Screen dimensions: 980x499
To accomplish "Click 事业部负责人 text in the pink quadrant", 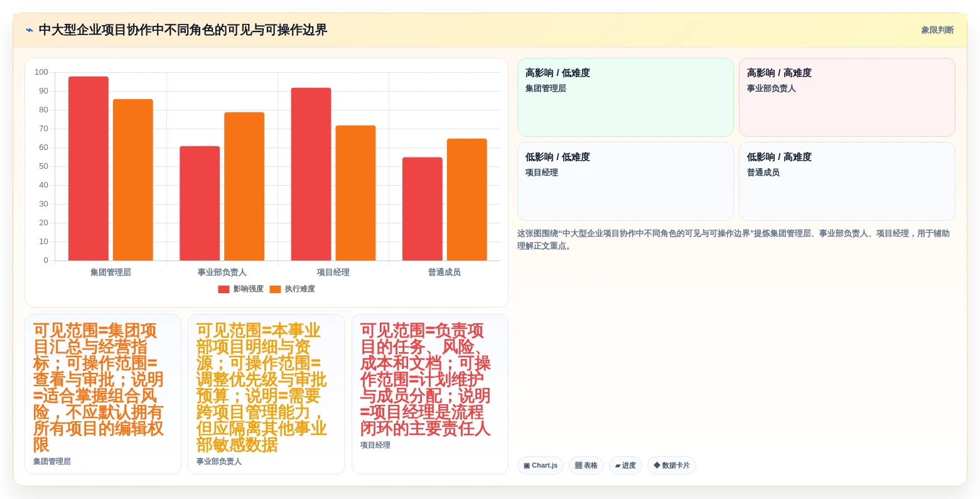I will (x=771, y=89).
